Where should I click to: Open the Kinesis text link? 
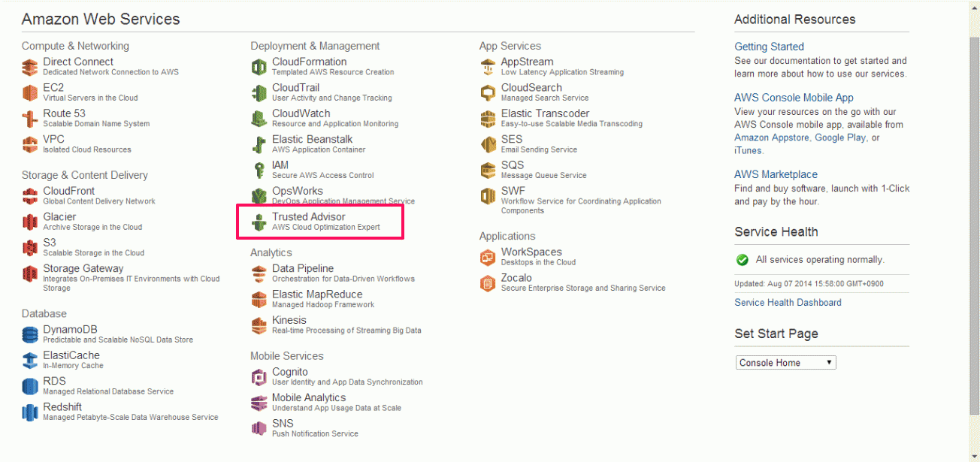289,320
